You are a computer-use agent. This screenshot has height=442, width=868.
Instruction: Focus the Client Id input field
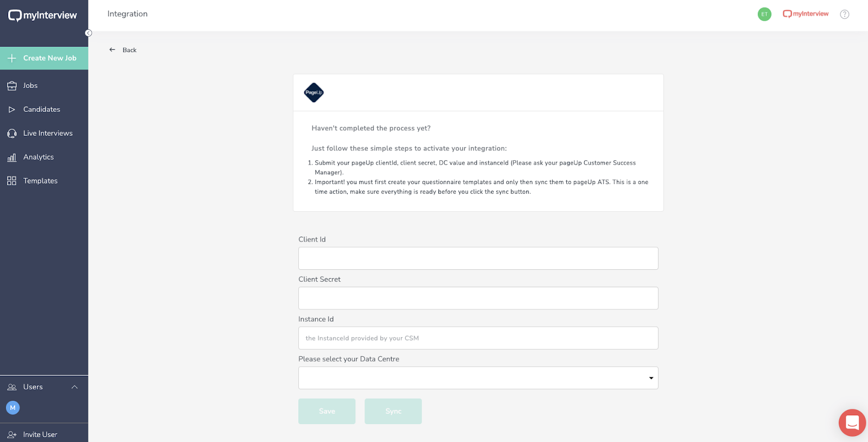click(478, 258)
